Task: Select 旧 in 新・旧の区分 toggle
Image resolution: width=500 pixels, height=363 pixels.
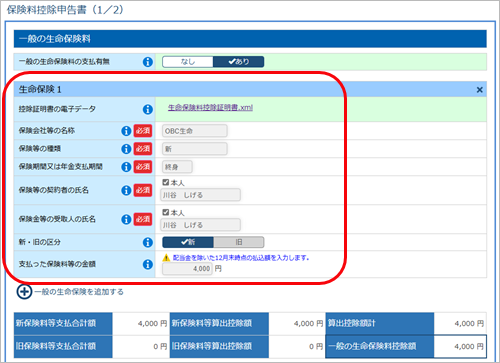Action: pyautogui.click(x=239, y=242)
